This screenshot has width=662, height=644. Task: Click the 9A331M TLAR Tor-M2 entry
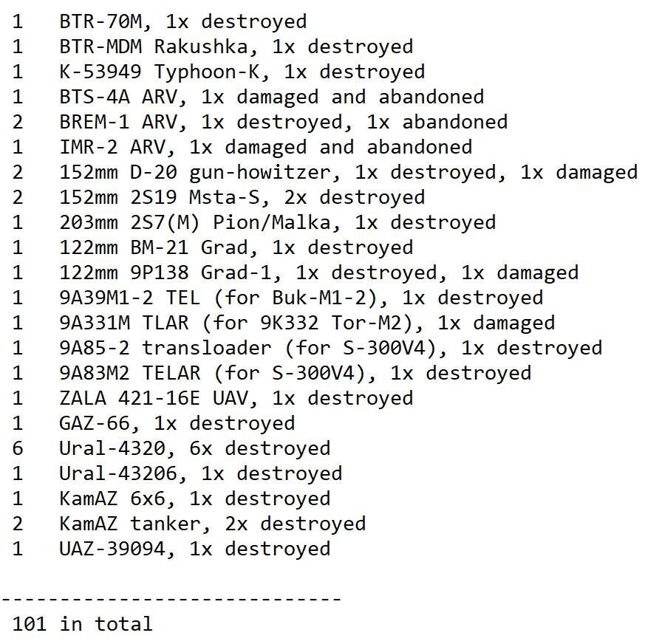307,323
